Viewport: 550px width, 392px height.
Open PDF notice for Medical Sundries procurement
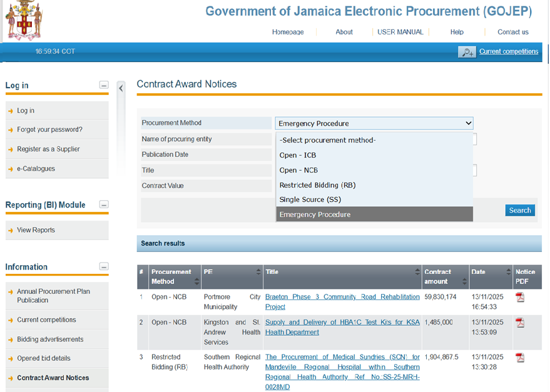click(x=520, y=357)
